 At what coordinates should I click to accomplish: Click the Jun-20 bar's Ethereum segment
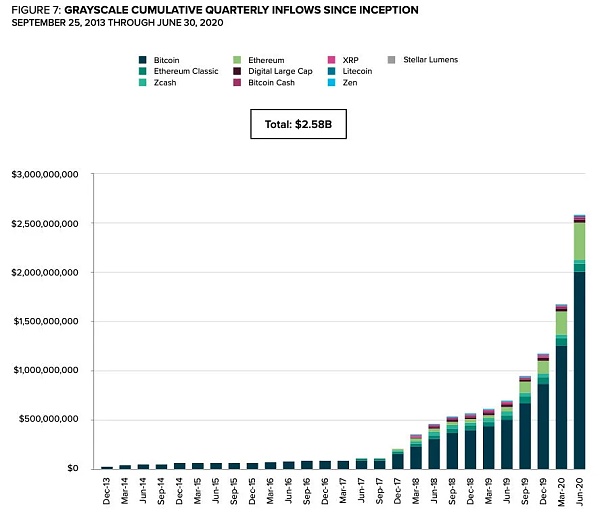pyautogui.click(x=579, y=242)
